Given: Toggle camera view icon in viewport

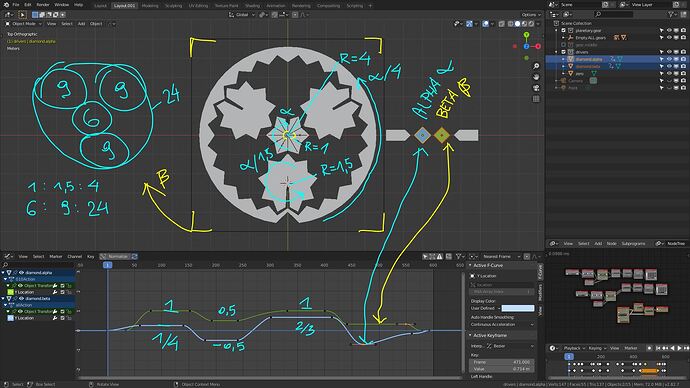Looking at the screenshot, I should [x=536, y=88].
